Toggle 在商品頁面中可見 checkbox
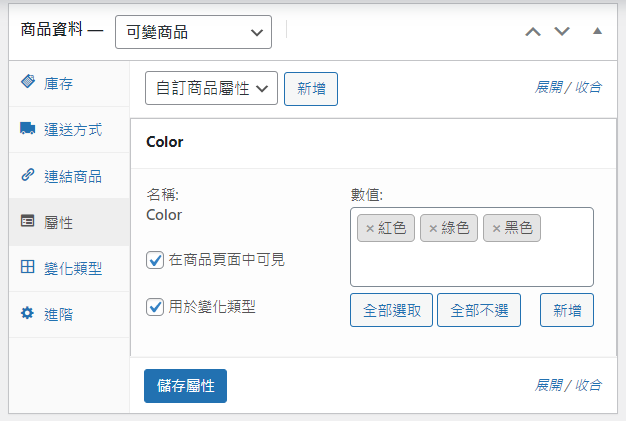626x421 pixels. (x=155, y=260)
